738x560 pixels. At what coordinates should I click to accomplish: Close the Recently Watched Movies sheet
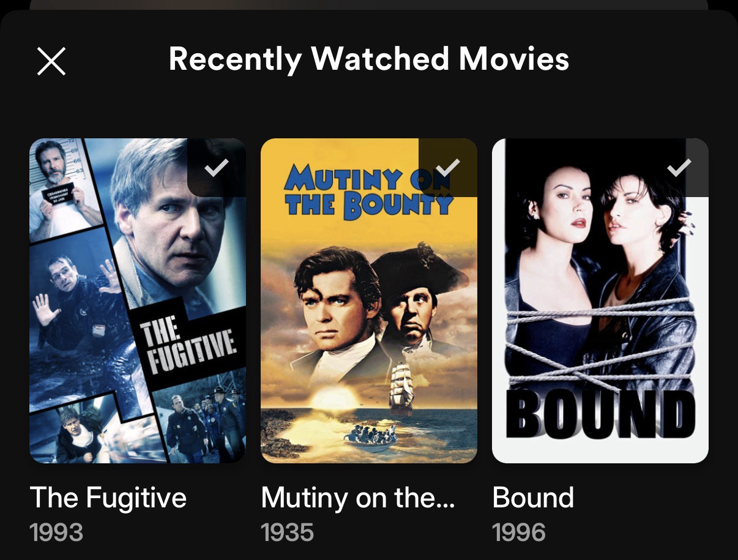(51, 61)
